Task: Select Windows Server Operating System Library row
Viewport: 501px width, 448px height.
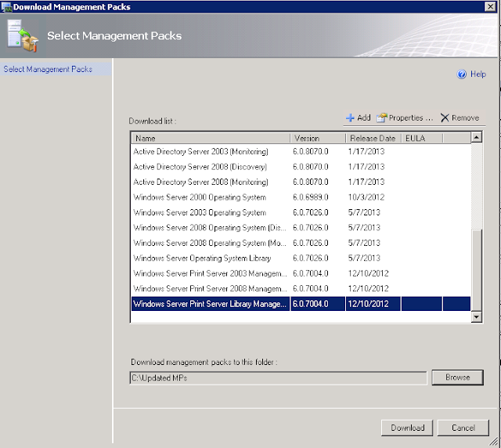Action: point(301,258)
